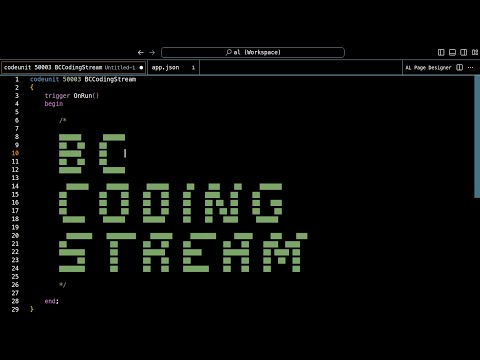Go back with the left arrow
This screenshot has width=480, height=360.
point(141,52)
